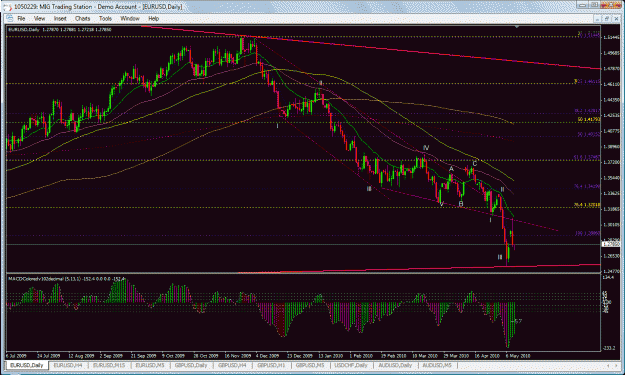The height and width of the screenshot is (375, 625).
Task: Open the Tools menu
Action: pos(105,18)
